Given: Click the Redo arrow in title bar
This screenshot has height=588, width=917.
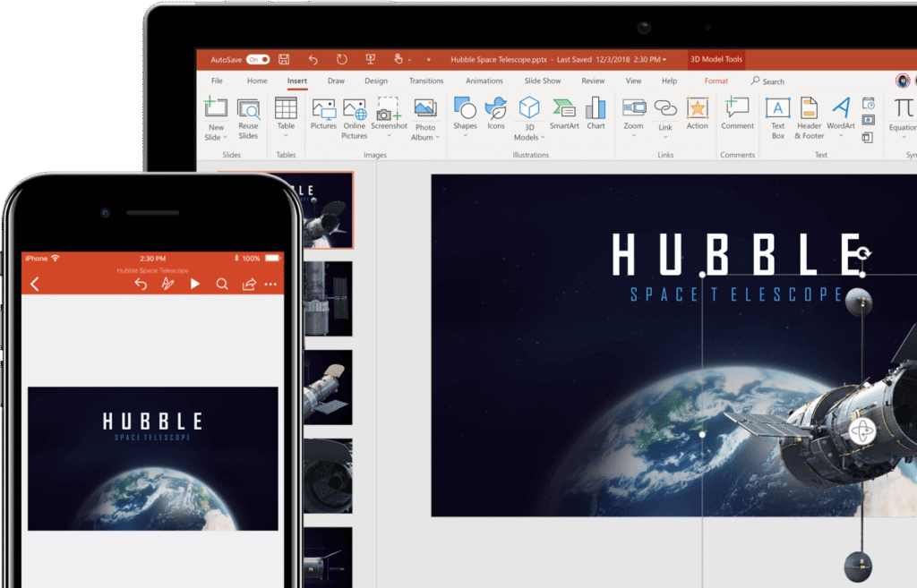Looking at the screenshot, I should pos(341,59).
